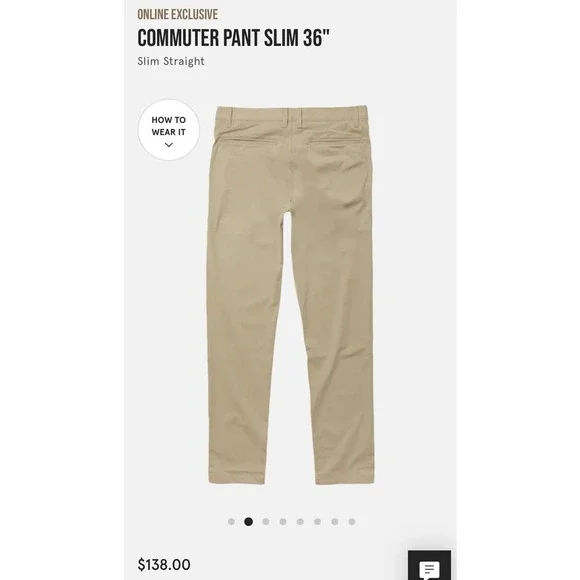Viewport: 580px width, 580px height.
Task: Click the Slim Straight fit text
Action: (171, 61)
